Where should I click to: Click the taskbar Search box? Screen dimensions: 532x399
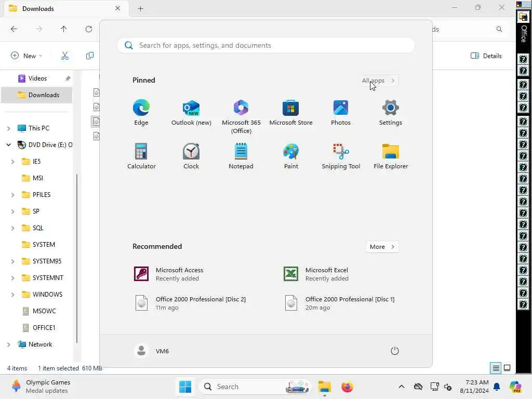(x=255, y=387)
